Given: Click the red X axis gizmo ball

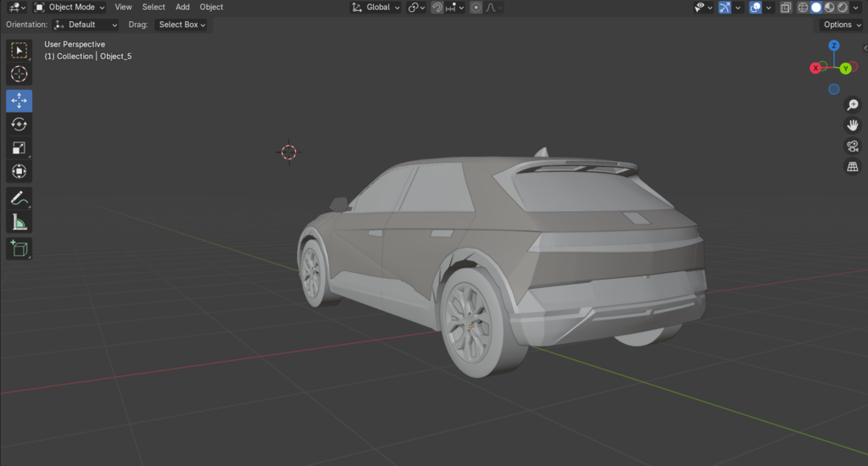Looking at the screenshot, I should click(815, 68).
